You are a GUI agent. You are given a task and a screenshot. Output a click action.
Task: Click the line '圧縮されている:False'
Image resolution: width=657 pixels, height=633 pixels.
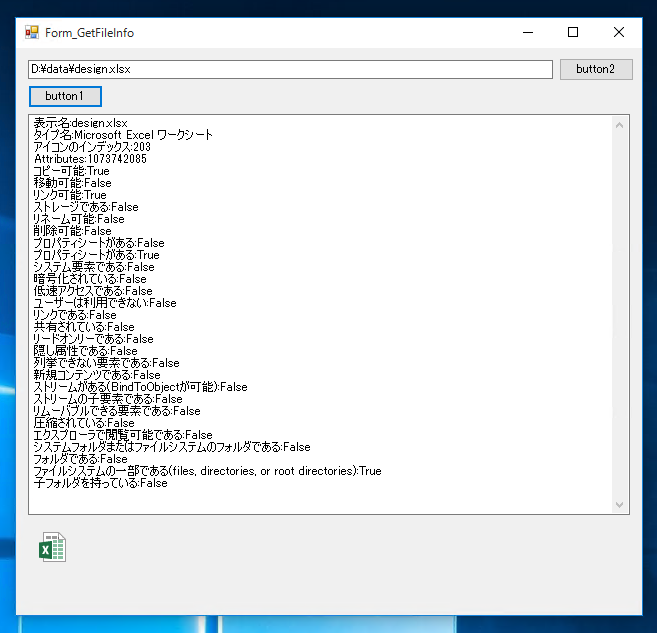[x=84, y=423]
